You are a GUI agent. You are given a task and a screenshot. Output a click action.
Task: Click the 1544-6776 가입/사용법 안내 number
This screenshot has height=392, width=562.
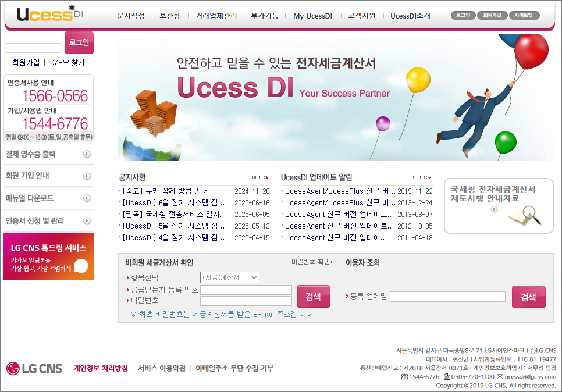click(55, 124)
